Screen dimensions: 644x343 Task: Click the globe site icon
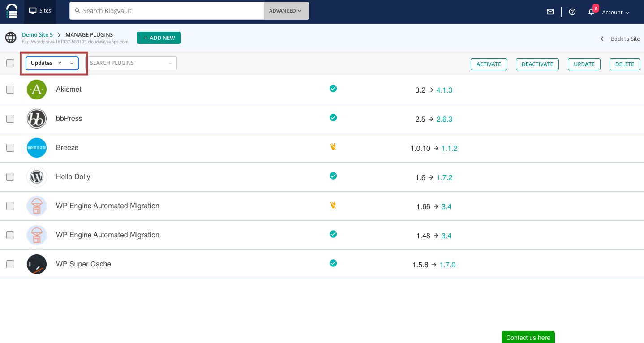11,38
